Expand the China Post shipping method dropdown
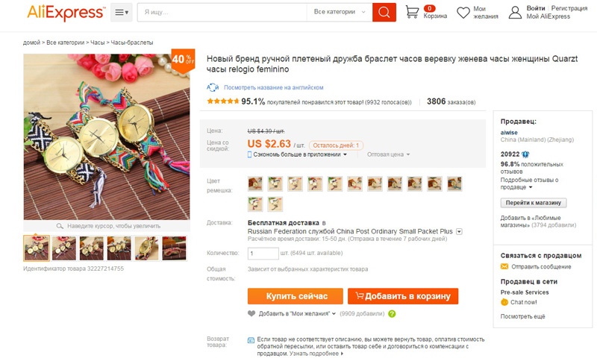The width and height of the screenshot is (597, 364). (x=459, y=231)
